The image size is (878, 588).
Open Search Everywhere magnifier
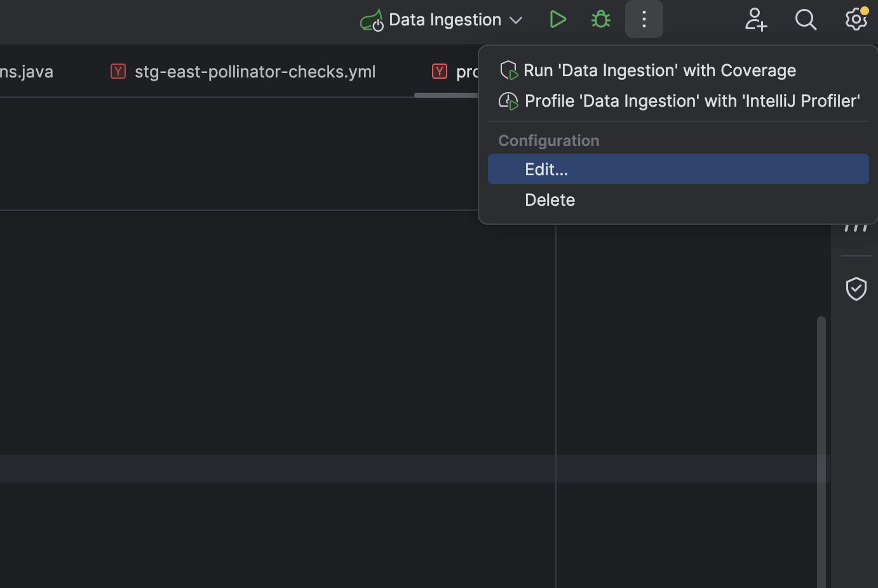[x=806, y=20]
